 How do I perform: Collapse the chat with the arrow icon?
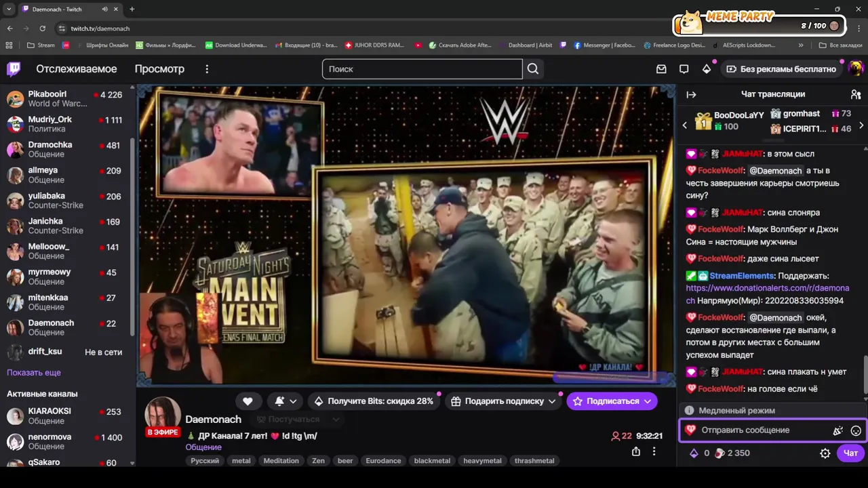click(691, 94)
